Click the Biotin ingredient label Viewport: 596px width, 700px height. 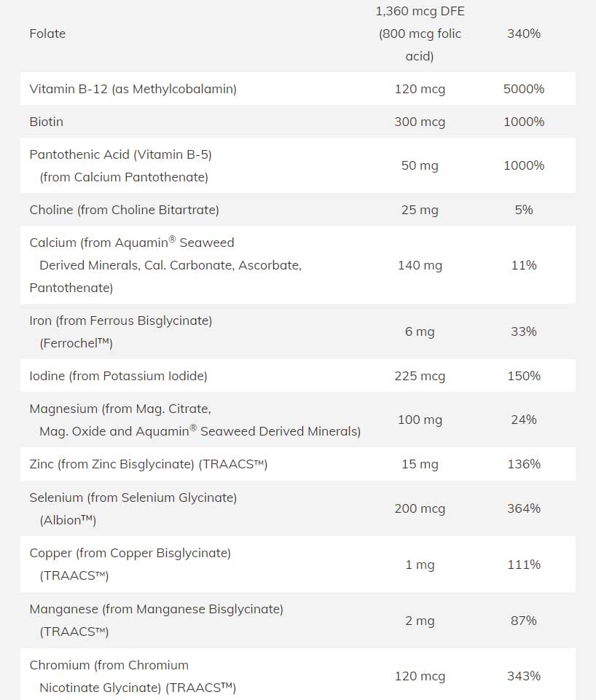(x=46, y=122)
